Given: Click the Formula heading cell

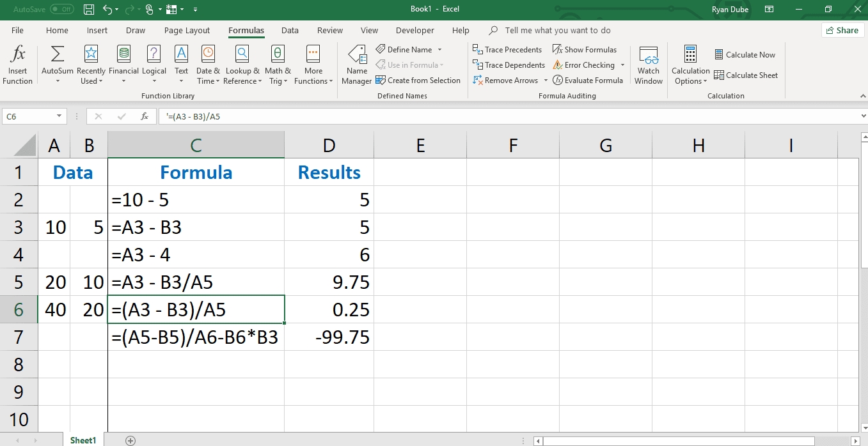Looking at the screenshot, I should tap(196, 172).
